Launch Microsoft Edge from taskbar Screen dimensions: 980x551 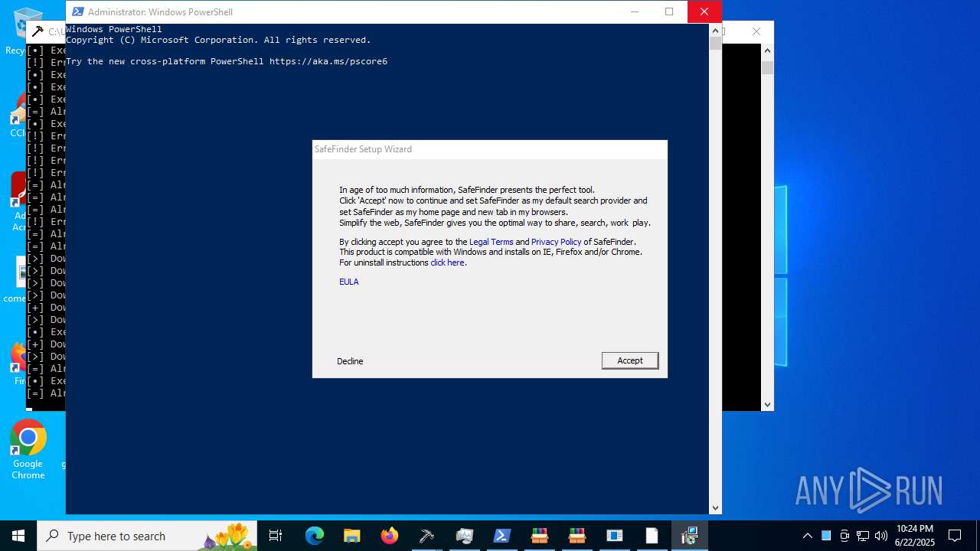315,536
